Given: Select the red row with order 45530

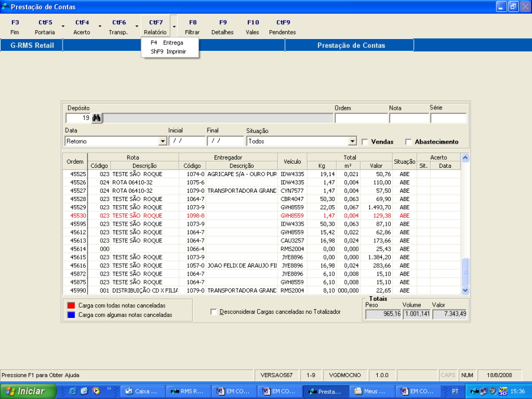Looking at the screenshot, I should (x=262, y=216).
